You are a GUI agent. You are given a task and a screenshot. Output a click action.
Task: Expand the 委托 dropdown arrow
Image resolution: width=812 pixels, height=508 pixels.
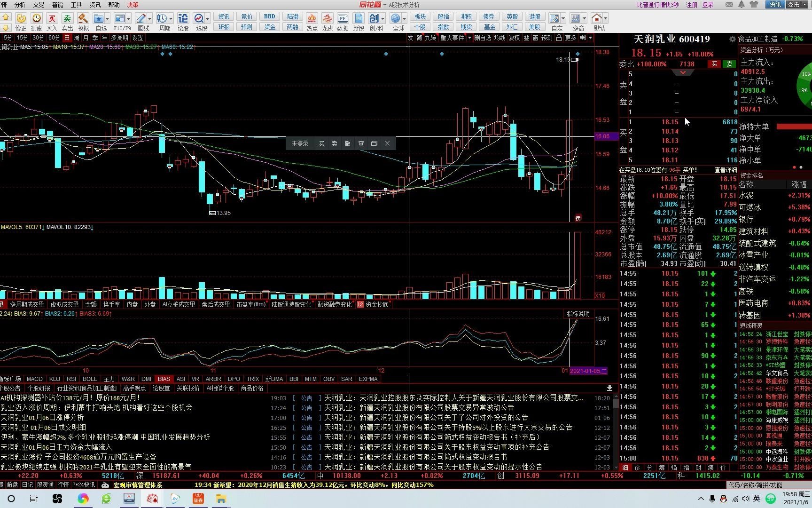[804, 4]
